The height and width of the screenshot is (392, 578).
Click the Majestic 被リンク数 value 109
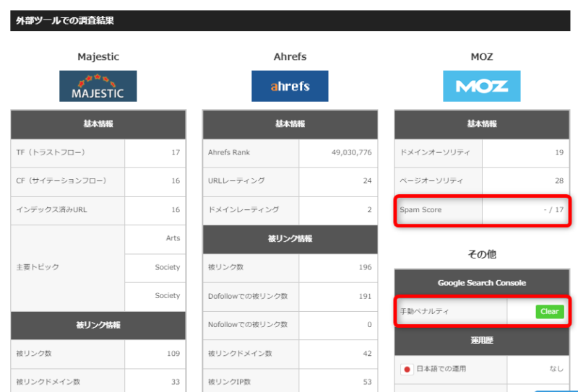tap(173, 354)
